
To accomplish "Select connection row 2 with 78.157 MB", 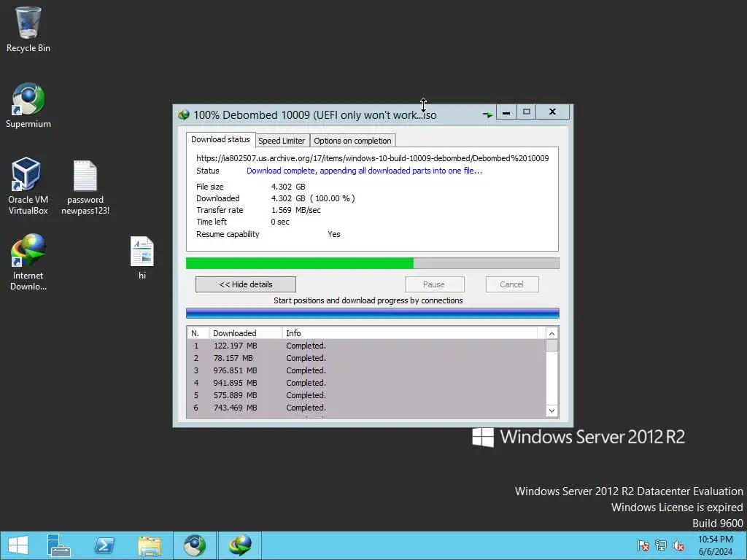I will pyautogui.click(x=366, y=358).
